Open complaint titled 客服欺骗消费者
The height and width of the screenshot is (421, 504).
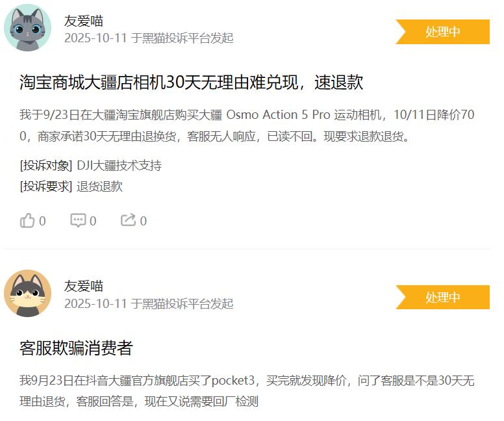76,348
